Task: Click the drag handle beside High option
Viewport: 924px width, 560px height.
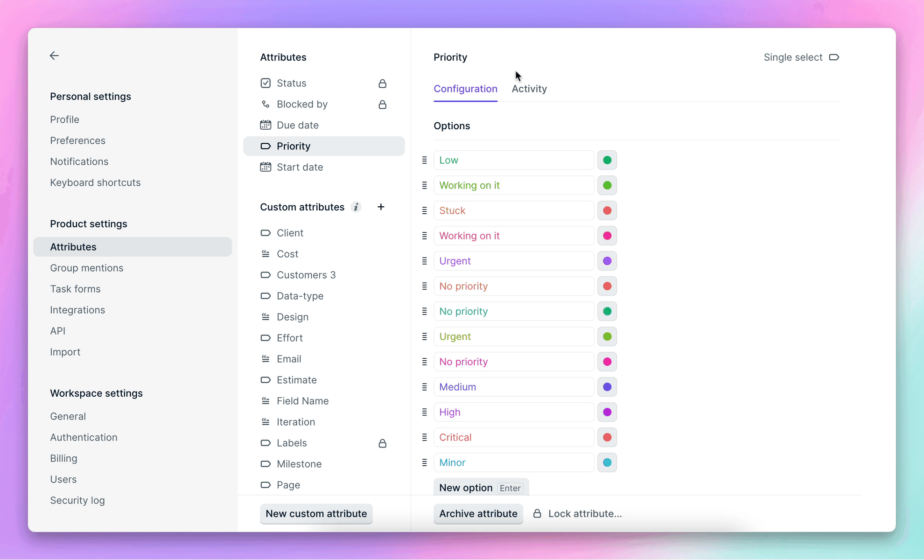Action: coord(424,412)
